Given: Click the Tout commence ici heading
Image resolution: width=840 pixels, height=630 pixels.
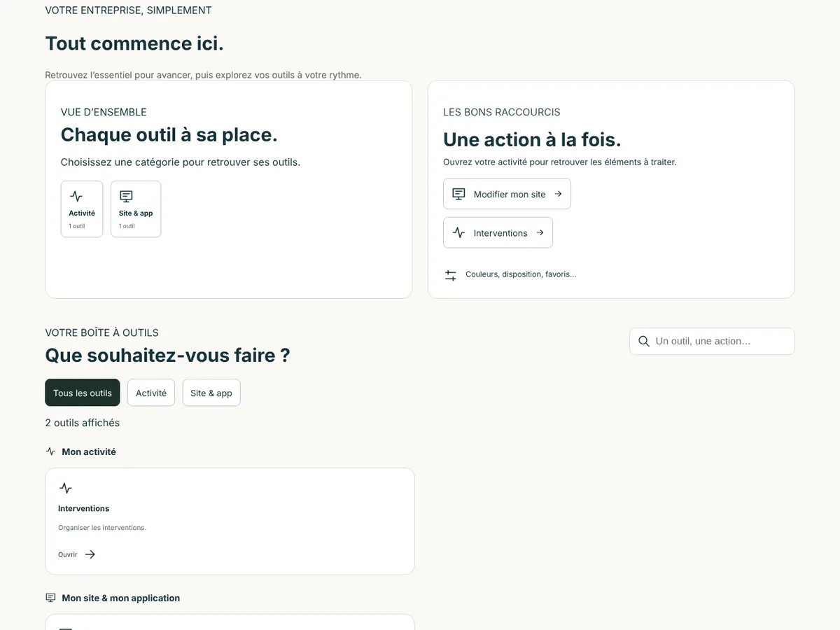Looking at the screenshot, I should pos(134,43).
